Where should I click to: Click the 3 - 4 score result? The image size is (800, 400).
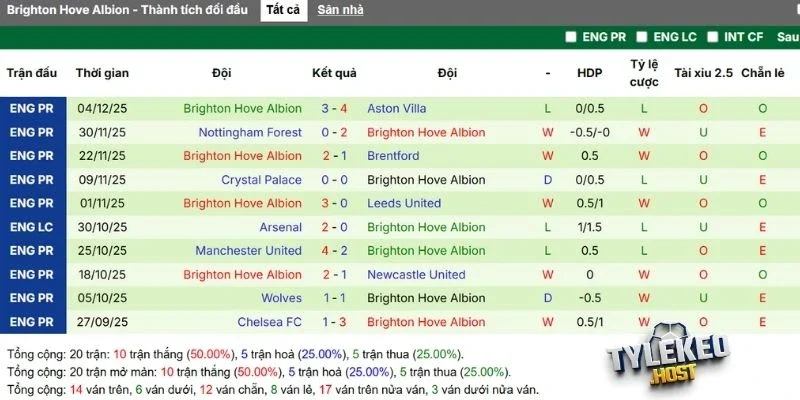pyautogui.click(x=333, y=108)
